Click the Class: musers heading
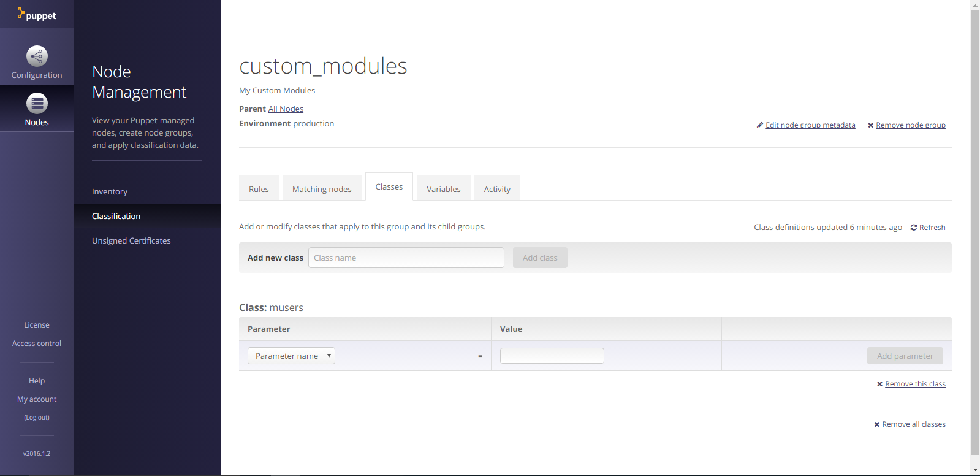Screen dimensions: 980x476 point(271,308)
